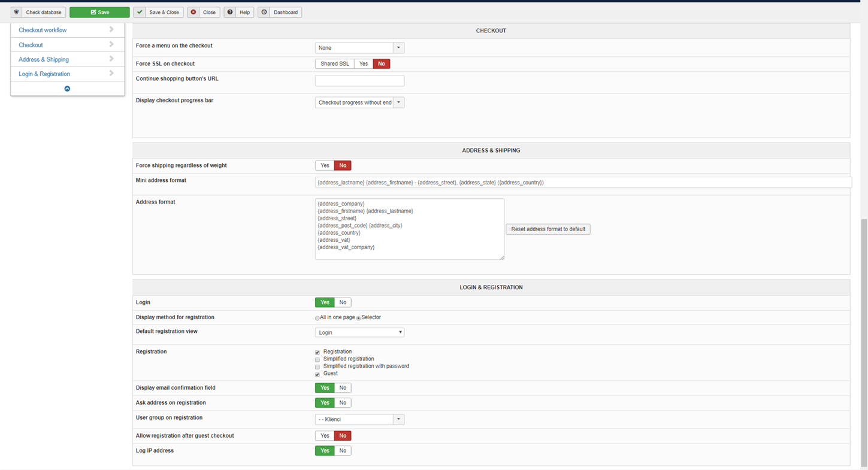This screenshot has width=868, height=470.
Task: Jump to the Checkout sidebar section
Action: (x=67, y=45)
